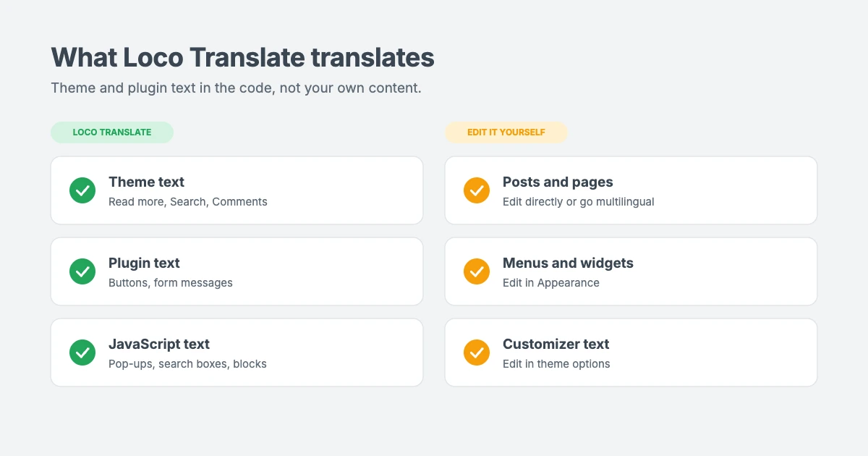Click the 'Posts and pages' card title

(558, 182)
